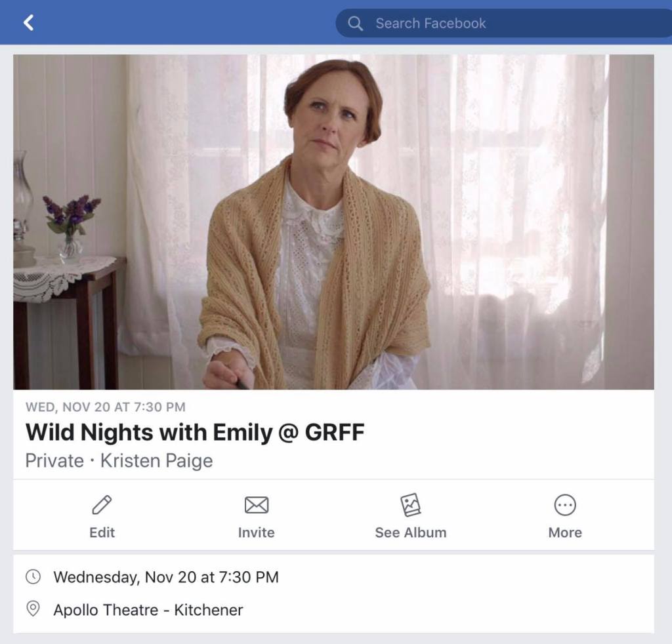
Task: Open See Album via its label
Action: click(x=410, y=533)
